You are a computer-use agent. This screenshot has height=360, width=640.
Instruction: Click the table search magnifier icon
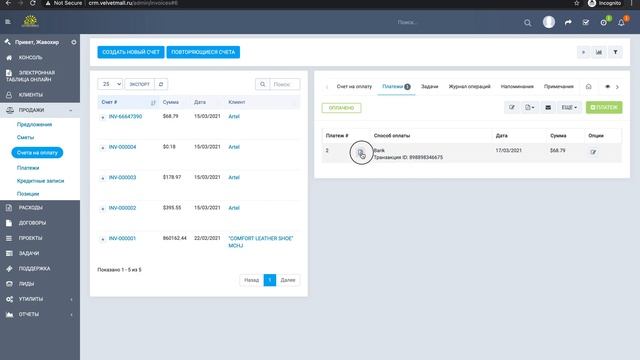262,84
